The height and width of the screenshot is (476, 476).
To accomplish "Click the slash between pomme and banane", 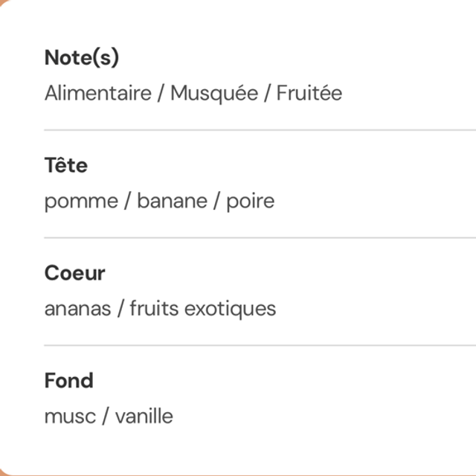I will click(127, 202).
